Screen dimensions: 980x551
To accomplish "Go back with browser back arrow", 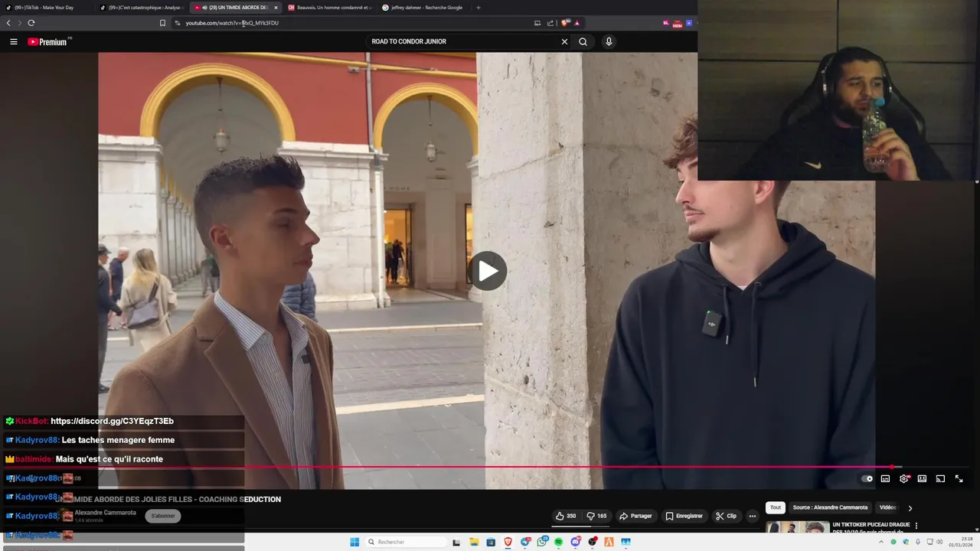I will coord(8,23).
